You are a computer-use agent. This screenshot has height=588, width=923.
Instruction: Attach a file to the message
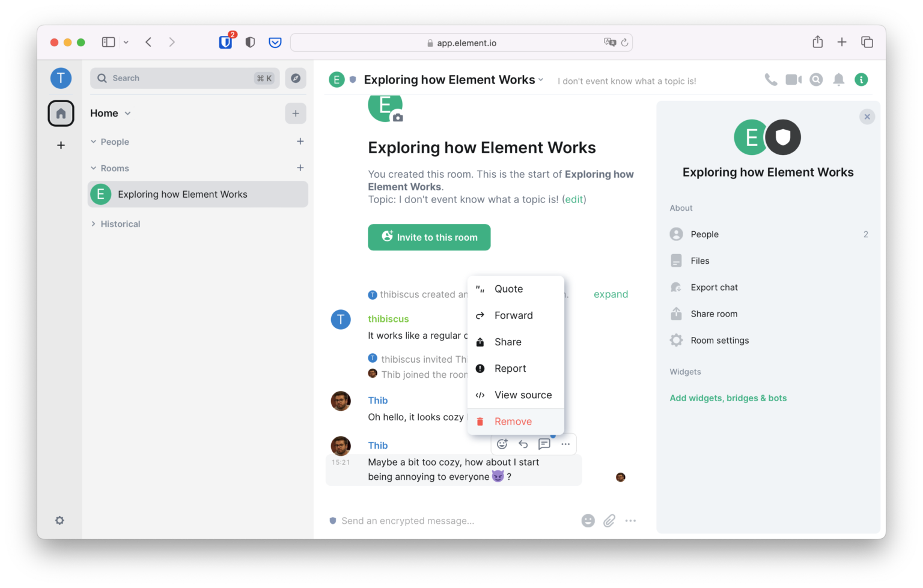pyautogui.click(x=609, y=521)
